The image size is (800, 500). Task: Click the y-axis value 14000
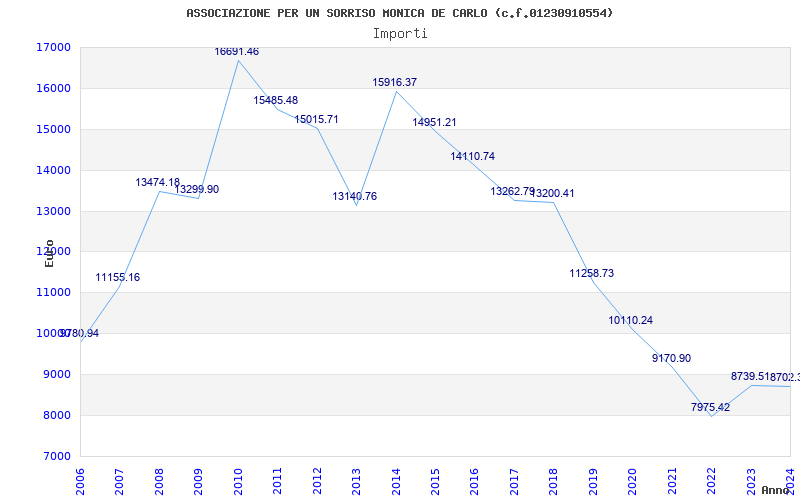tap(53, 170)
